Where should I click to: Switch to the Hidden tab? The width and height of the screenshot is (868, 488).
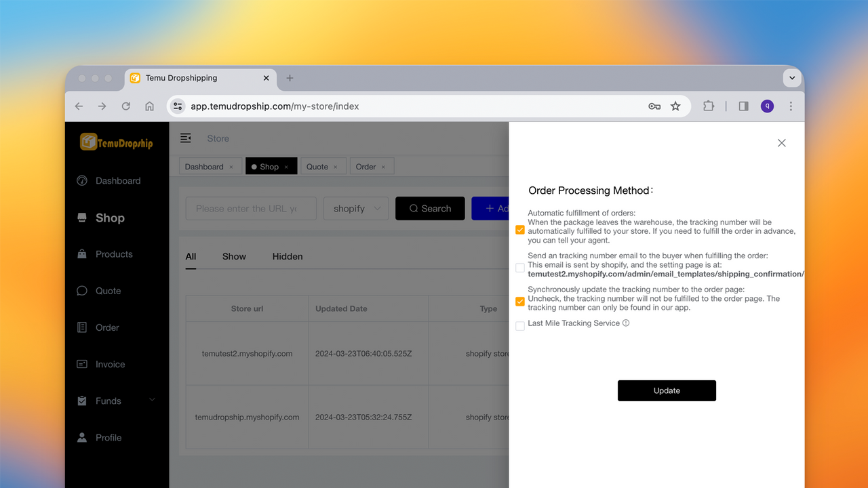pos(288,257)
